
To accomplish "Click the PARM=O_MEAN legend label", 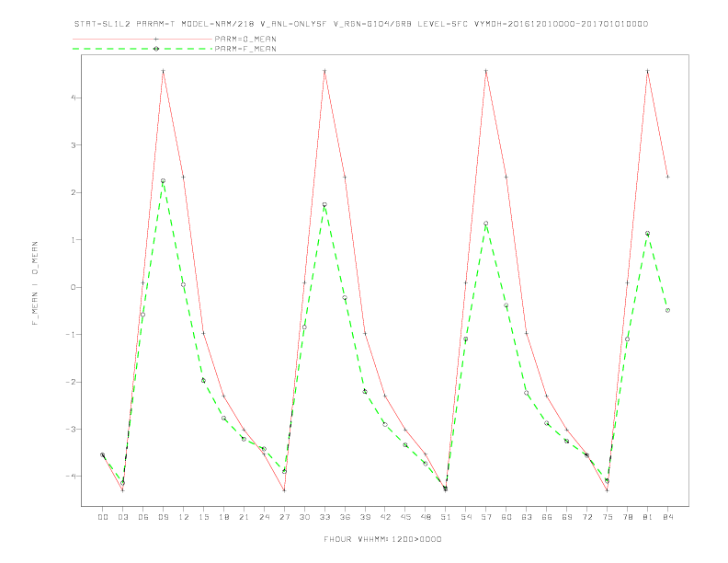I will pyautogui.click(x=245, y=39).
